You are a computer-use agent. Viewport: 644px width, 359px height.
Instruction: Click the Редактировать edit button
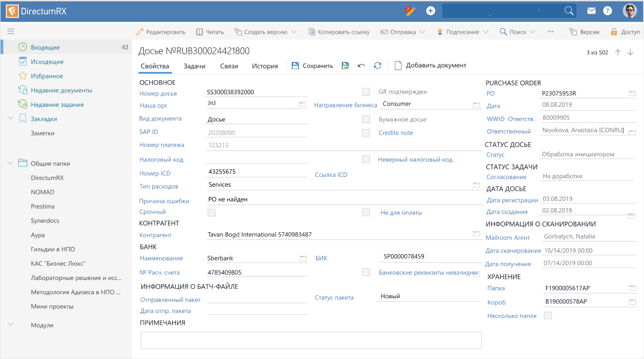(x=160, y=32)
